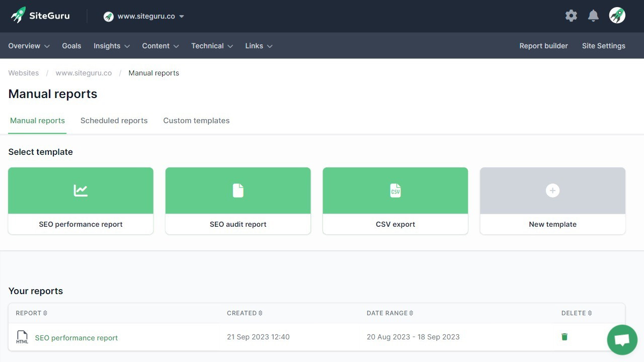This screenshot has height=362, width=644.
Task: Open the Report builder
Action: (543, 46)
